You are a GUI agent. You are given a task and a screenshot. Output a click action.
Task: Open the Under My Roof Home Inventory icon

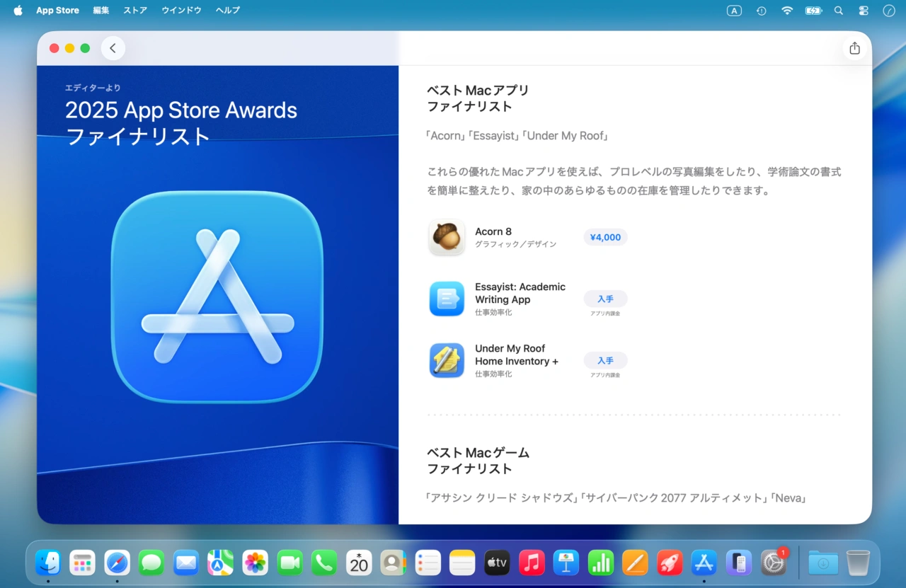coord(447,361)
